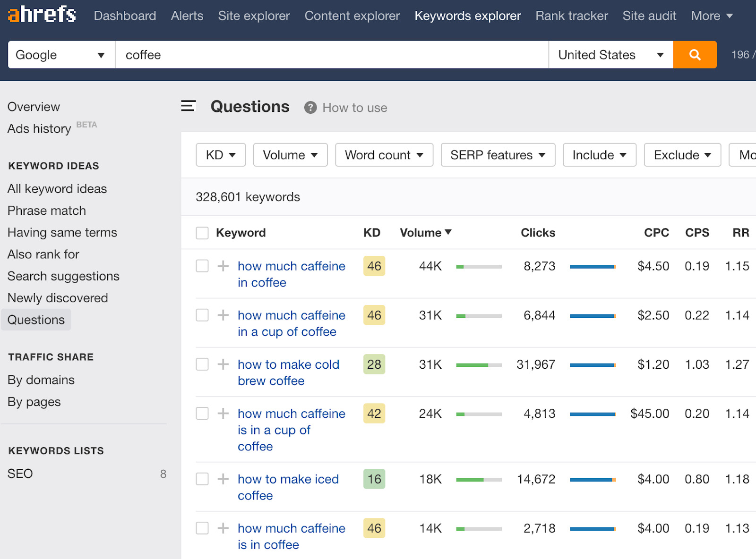756x559 pixels.
Task: Sort table by the Volume column
Action: click(x=424, y=232)
